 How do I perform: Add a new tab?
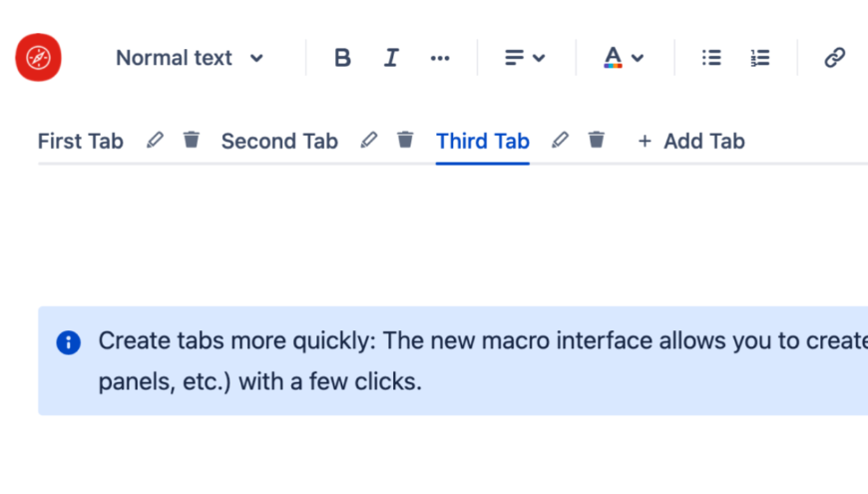(x=690, y=142)
